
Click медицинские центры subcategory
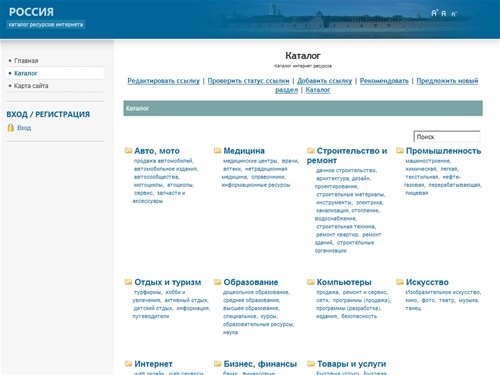250,161
